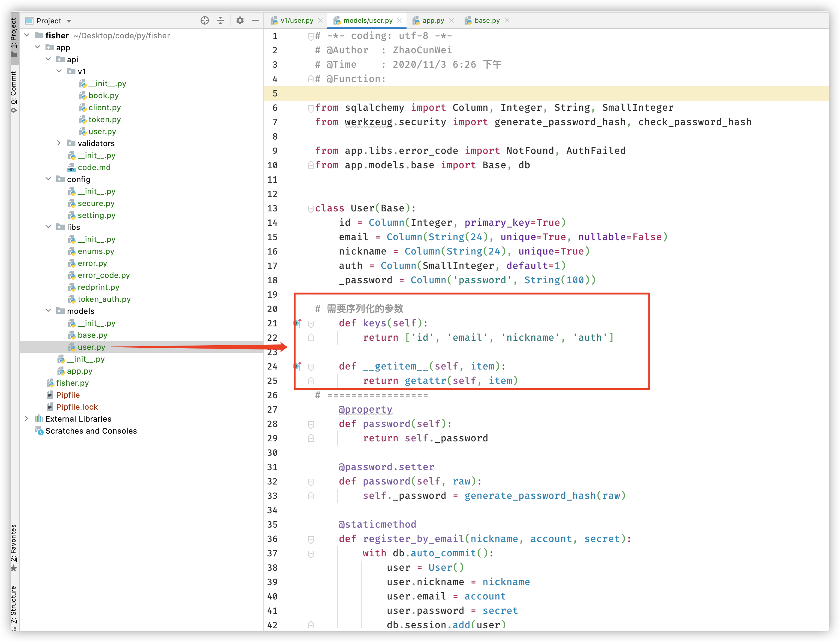Open the Commit tool window sidebar button
The image size is (840, 642).
click(14, 92)
